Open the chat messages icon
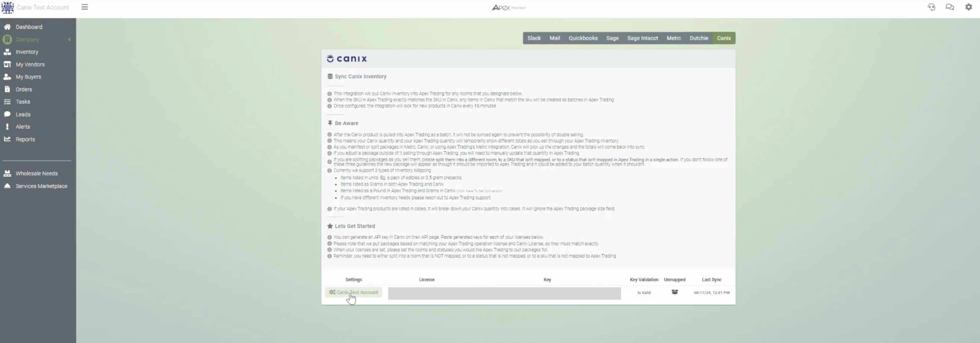Screen dimensions: 980x343 [950, 7]
